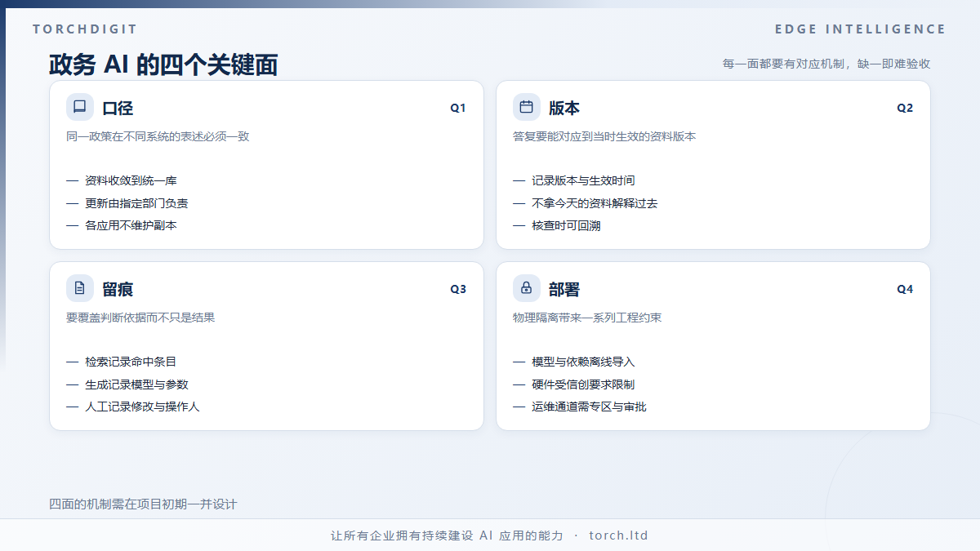Select the Q2 label on the 版本 card
This screenshot has height=551, width=980.
coord(905,108)
